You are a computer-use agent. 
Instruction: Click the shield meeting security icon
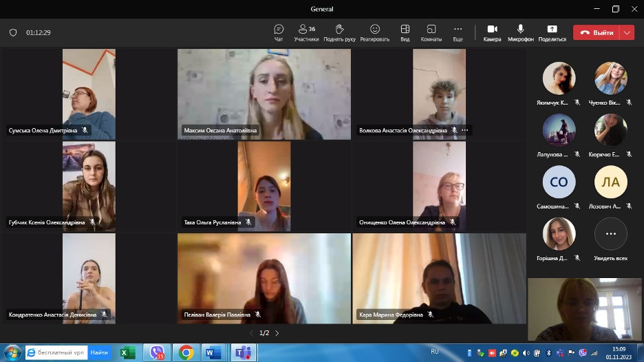(13, 32)
